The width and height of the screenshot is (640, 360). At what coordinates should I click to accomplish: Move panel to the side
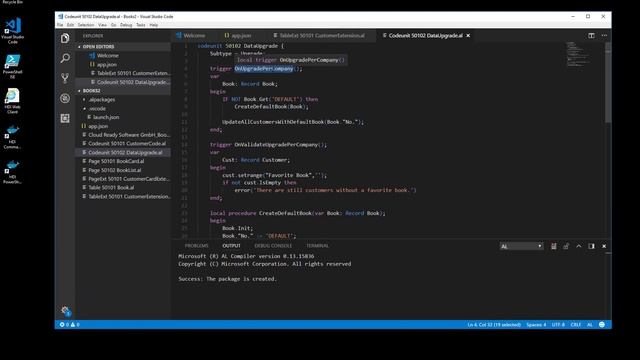(x=591, y=246)
